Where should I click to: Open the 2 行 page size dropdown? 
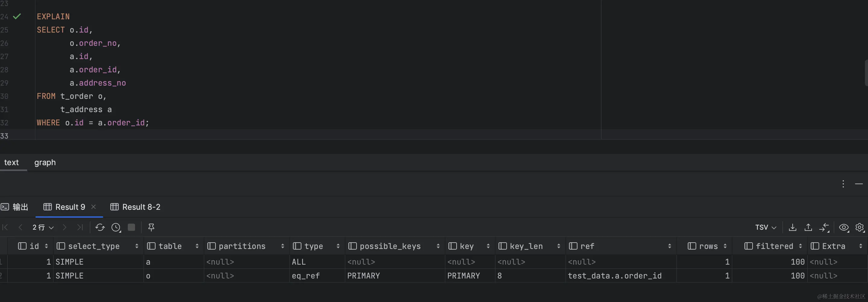tap(43, 228)
